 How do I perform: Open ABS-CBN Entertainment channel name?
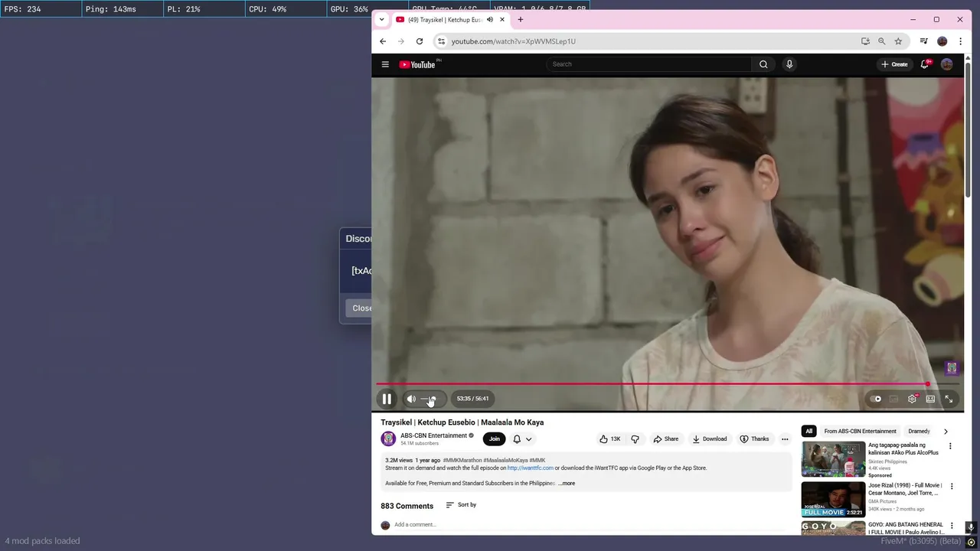(x=433, y=435)
